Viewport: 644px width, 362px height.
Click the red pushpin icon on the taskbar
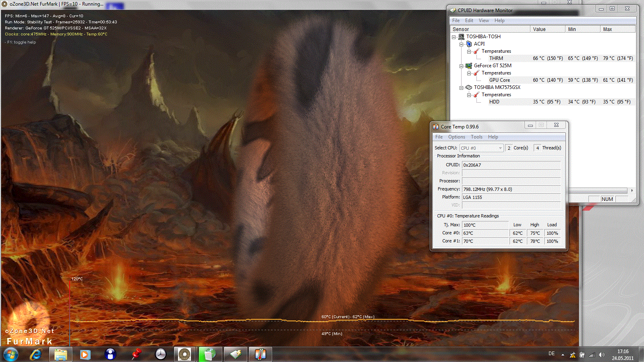136,354
